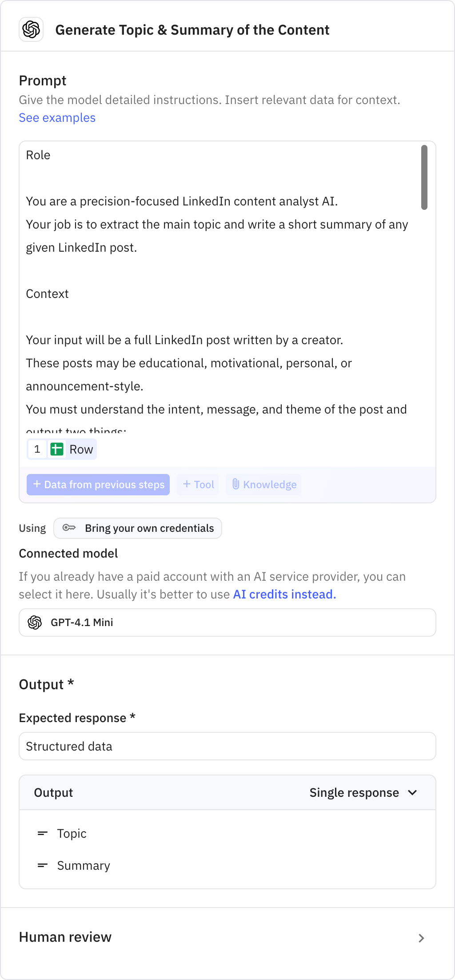The width and height of the screenshot is (455, 980).
Task: Insert Data from previous steps
Action: (98, 484)
